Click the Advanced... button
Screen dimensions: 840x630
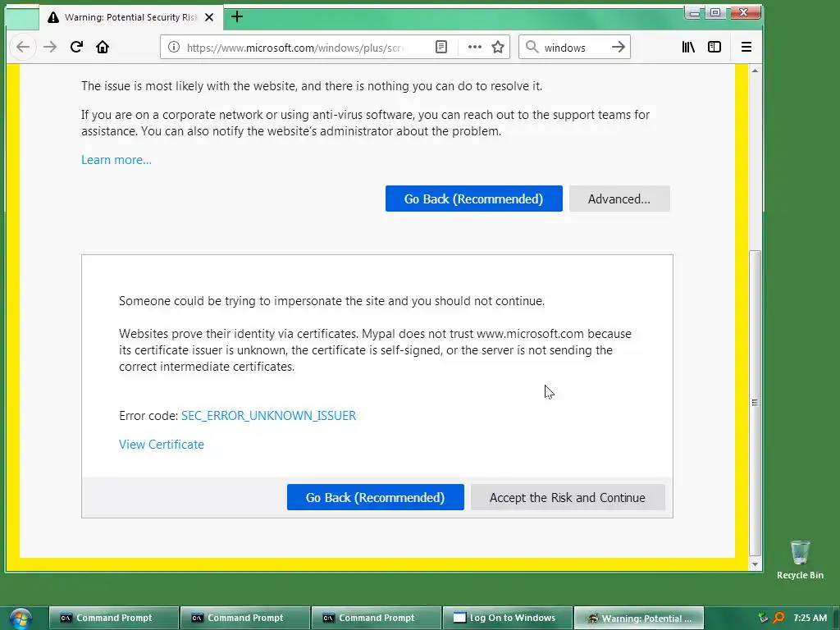(619, 199)
